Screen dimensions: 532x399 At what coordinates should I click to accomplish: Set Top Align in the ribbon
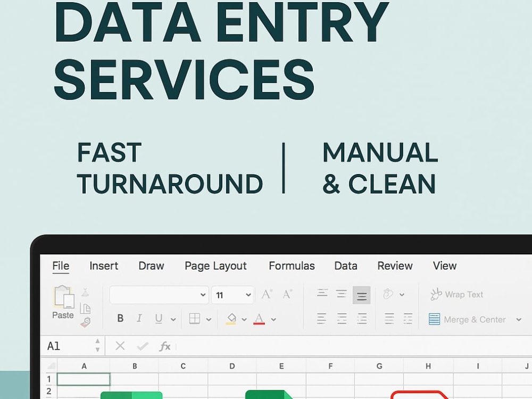coord(322,293)
